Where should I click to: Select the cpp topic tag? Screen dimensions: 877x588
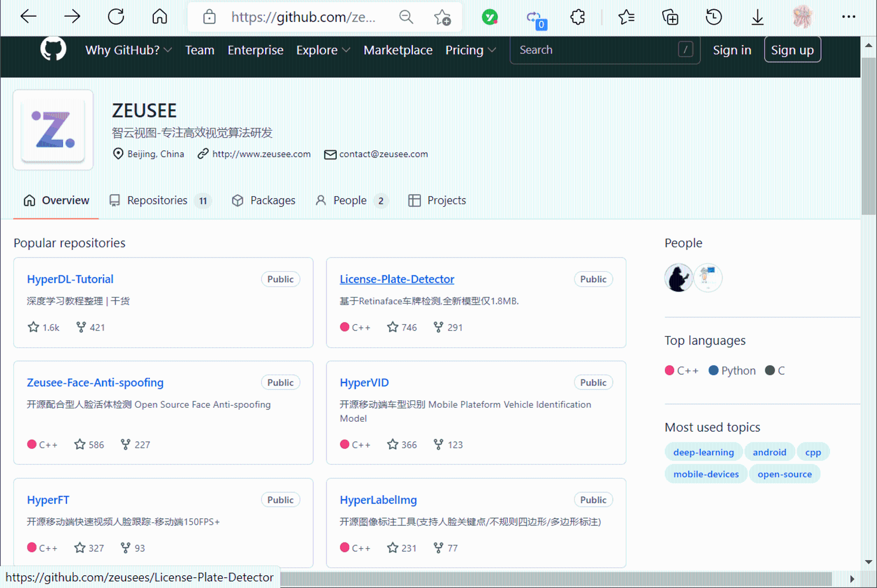tap(813, 452)
